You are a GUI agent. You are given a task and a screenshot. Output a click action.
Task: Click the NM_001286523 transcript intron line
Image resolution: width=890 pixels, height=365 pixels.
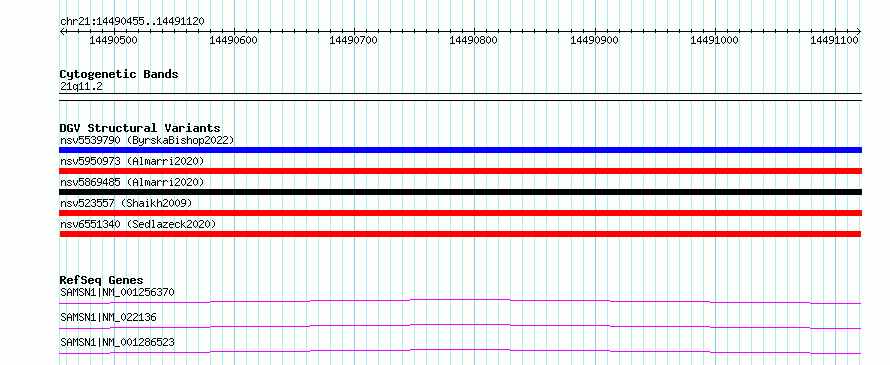460,351
